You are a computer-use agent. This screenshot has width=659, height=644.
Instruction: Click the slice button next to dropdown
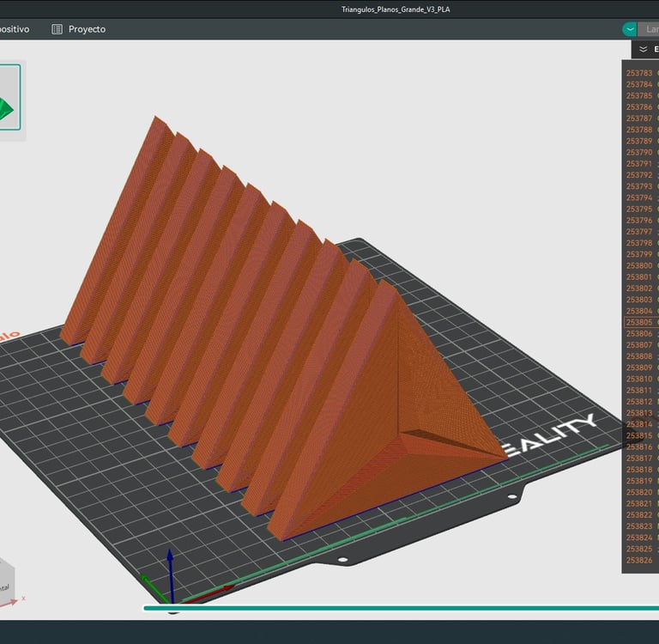point(650,29)
